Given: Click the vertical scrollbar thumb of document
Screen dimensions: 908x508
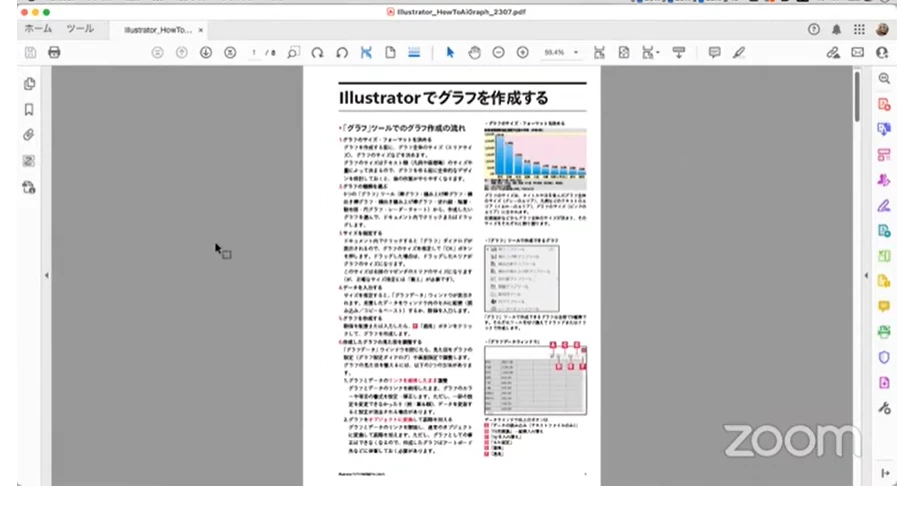Looking at the screenshot, I should tap(857, 96).
